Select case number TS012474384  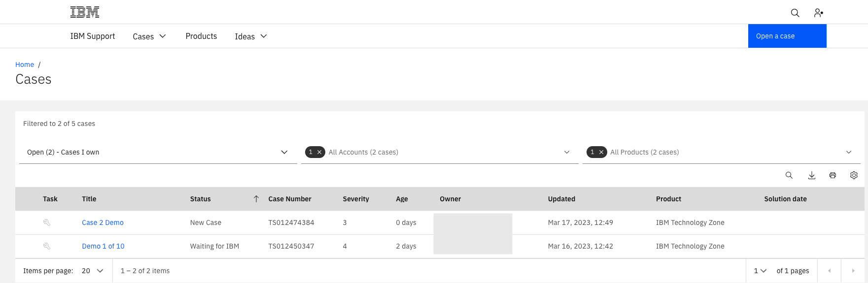(291, 222)
